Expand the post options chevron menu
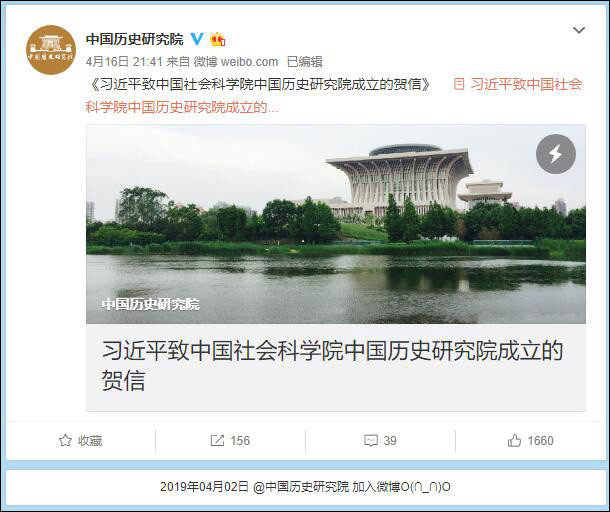Viewport: 610px width, 512px height. tap(579, 30)
